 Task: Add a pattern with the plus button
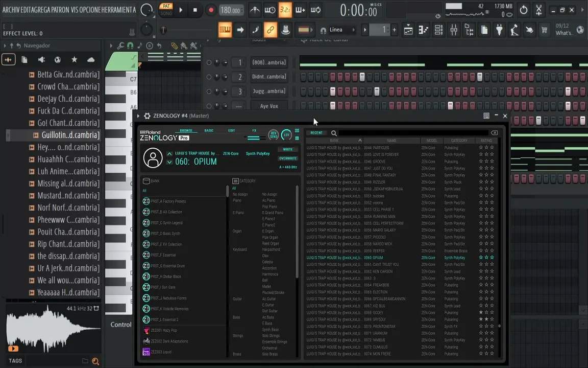point(394,30)
